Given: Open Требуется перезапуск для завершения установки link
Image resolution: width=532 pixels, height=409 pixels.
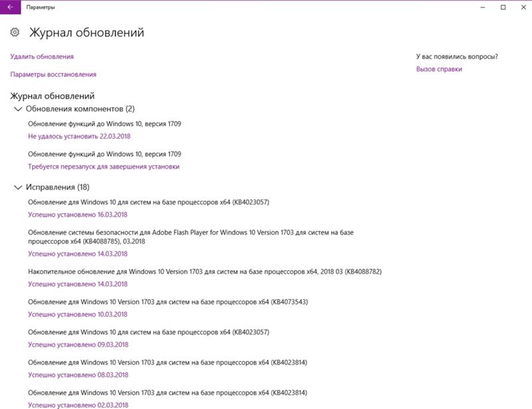Looking at the screenshot, I should point(104,166).
